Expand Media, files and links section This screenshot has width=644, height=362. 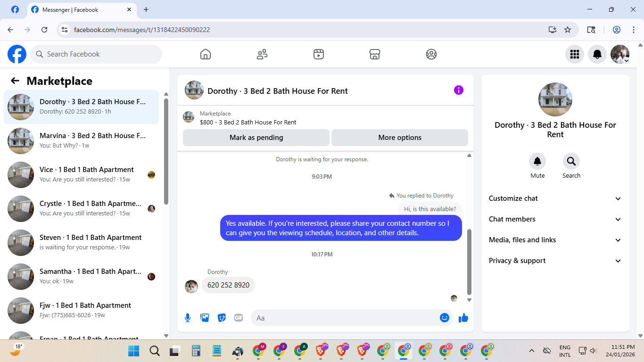pos(555,240)
